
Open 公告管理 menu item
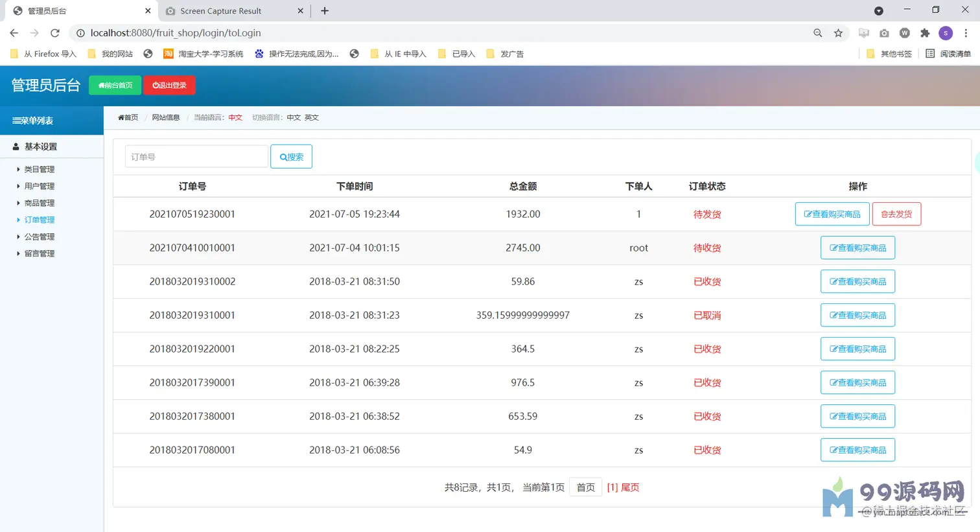click(x=39, y=237)
